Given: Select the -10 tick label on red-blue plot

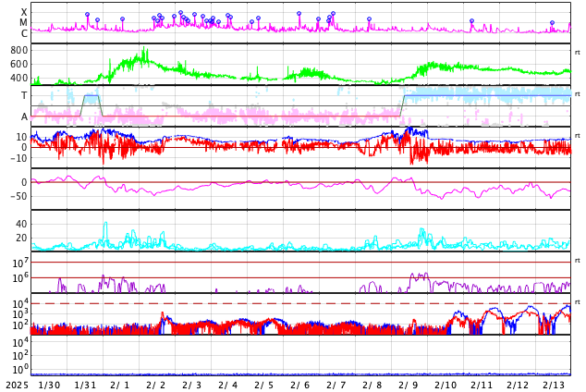Looking at the screenshot, I should coord(18,158).
